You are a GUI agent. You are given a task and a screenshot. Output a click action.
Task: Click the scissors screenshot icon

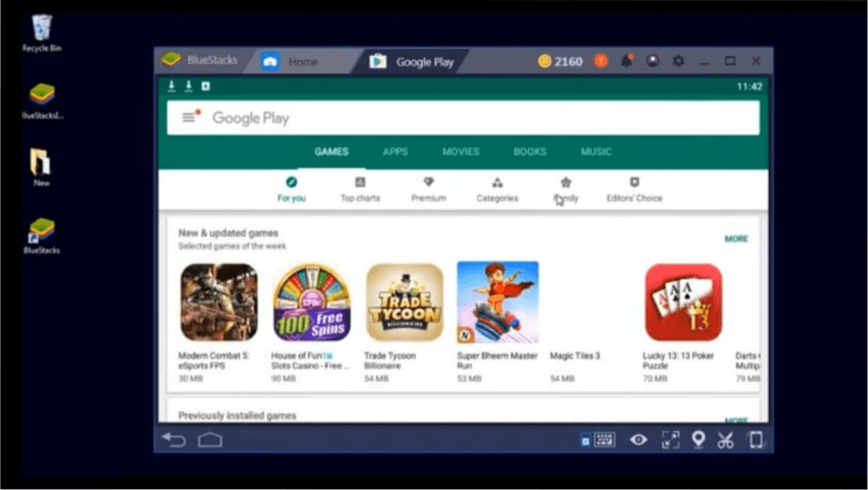(x=725, y=440)
